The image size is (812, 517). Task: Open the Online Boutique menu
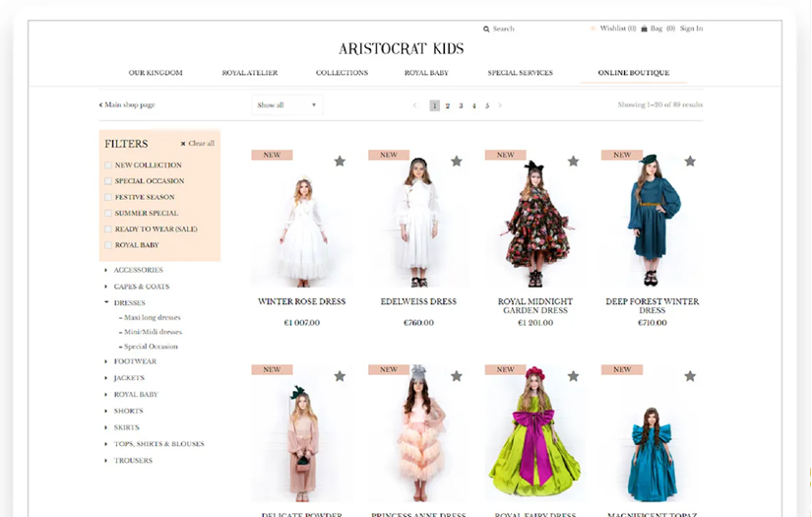633,73
